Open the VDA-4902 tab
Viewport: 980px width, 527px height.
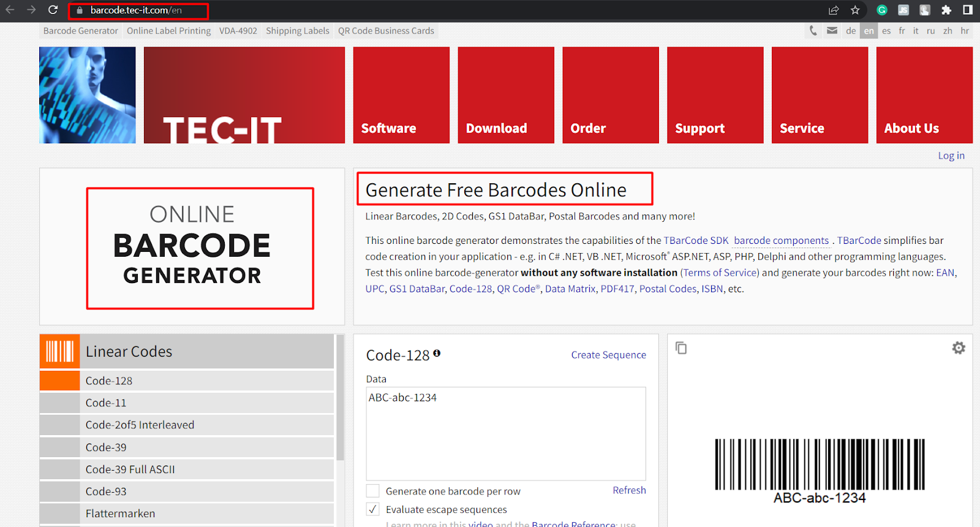[238, 31]
